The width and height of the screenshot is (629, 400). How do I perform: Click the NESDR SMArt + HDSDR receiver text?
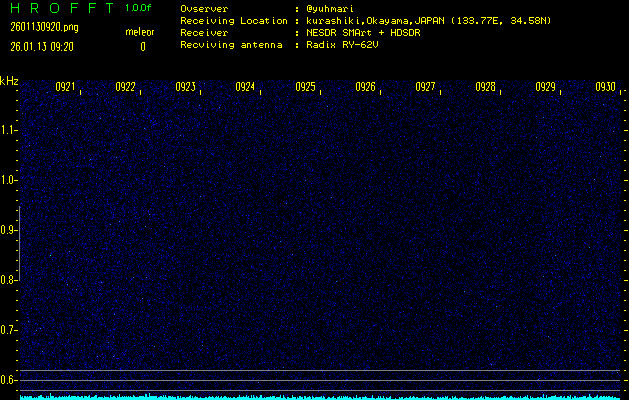[x=362, y=33]
